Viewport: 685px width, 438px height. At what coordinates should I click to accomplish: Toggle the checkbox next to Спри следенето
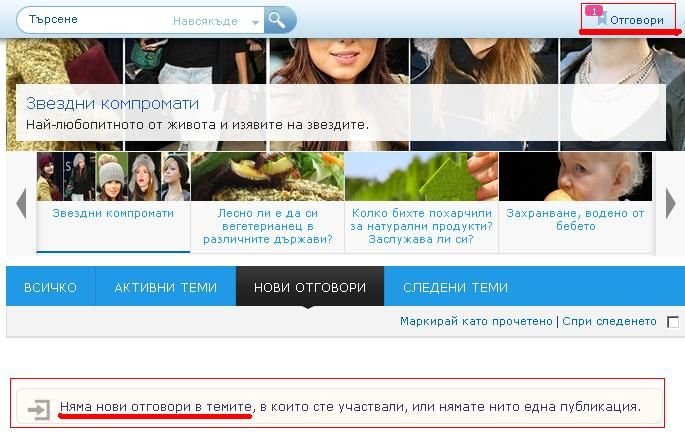pos(672,322)
